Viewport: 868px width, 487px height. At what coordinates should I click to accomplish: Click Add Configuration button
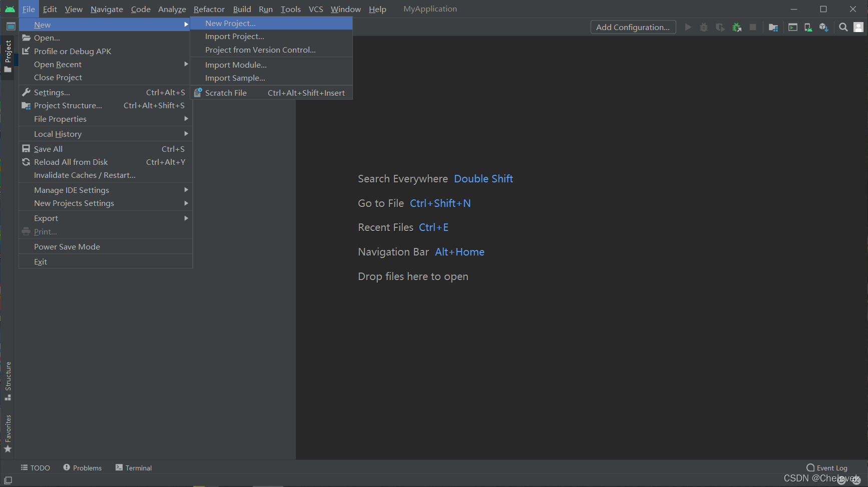click(x=633, y=27)
